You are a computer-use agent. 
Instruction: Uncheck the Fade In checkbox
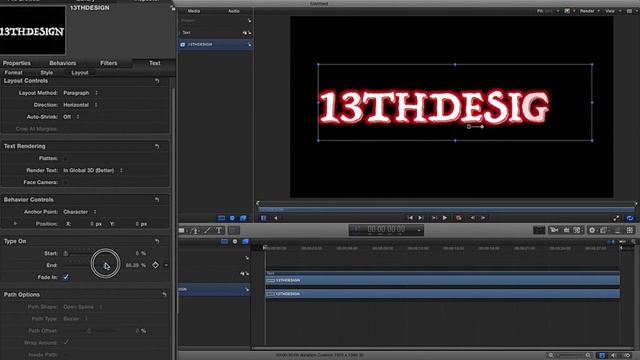(x=66, y=277)
